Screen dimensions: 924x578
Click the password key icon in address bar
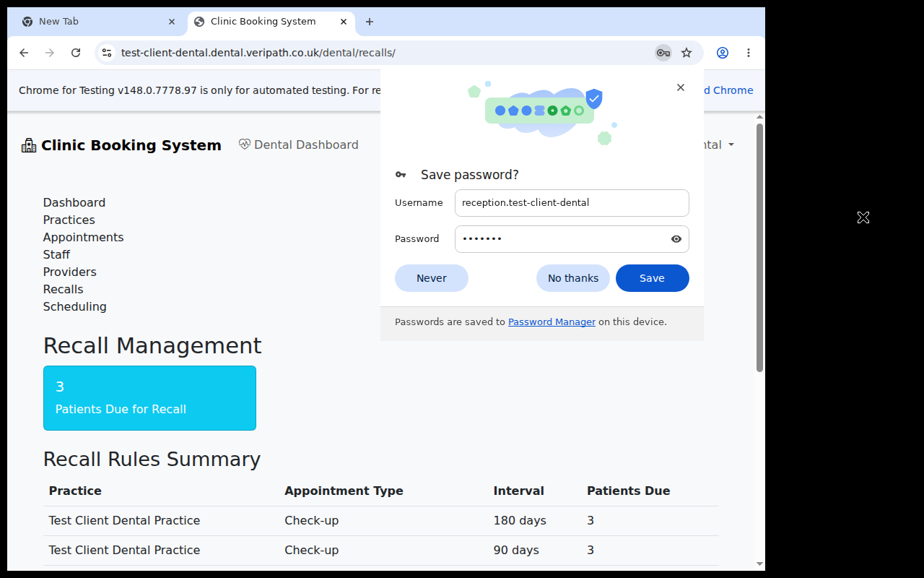coord(663,53)
